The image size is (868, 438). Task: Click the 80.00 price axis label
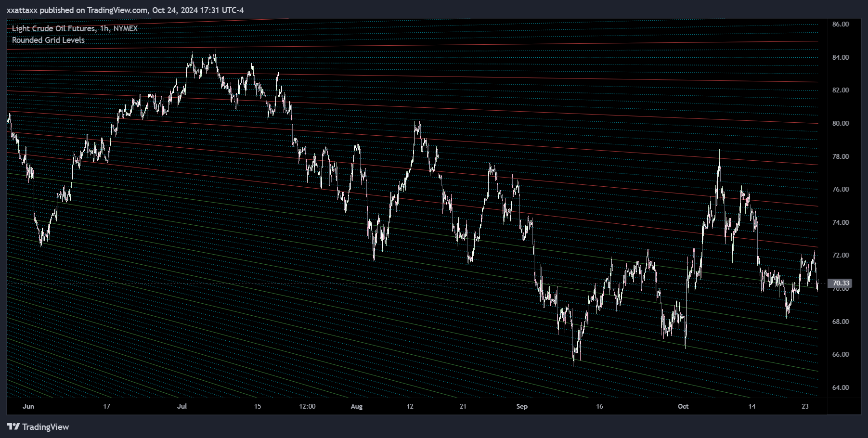pos(841,123)
